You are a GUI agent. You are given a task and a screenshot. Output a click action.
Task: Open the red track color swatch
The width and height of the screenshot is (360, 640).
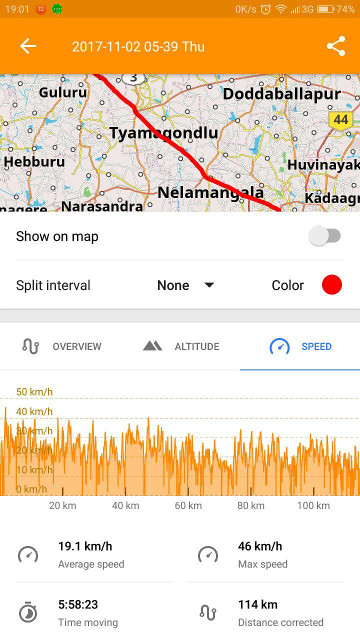332,285
